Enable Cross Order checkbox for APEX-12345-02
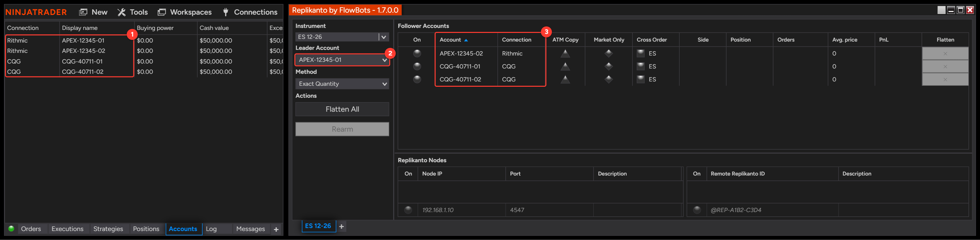Viewport: 980px width, 240px height. pyautogui.click(x=641, y=53)
